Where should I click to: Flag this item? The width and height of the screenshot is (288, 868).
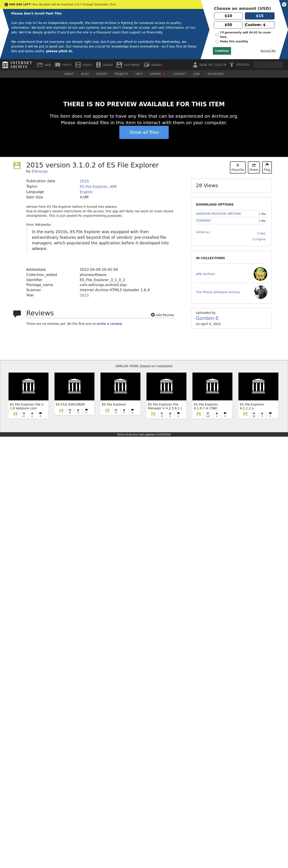point(267,167)
